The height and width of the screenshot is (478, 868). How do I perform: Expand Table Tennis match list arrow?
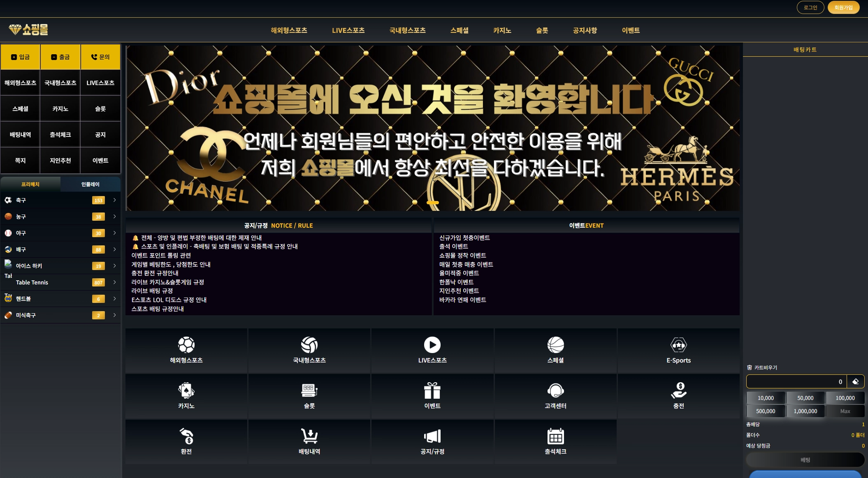tap(114, 282)
